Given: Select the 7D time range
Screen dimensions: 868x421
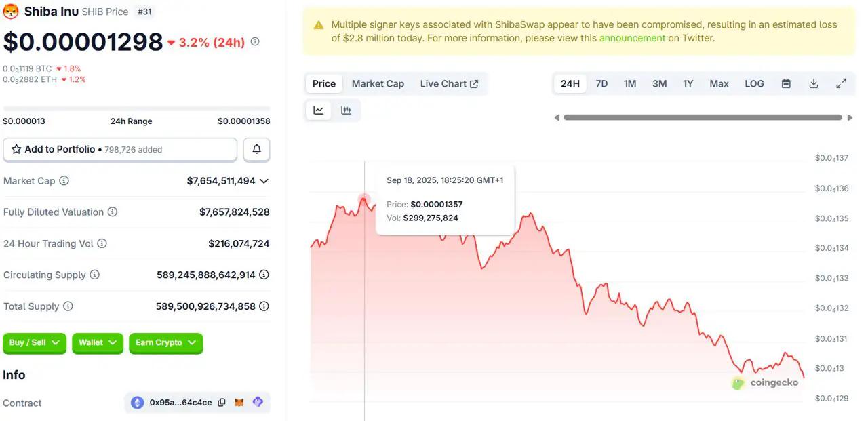Looking at the screenshot, I should pyautogui.click(x=601, y=83).
